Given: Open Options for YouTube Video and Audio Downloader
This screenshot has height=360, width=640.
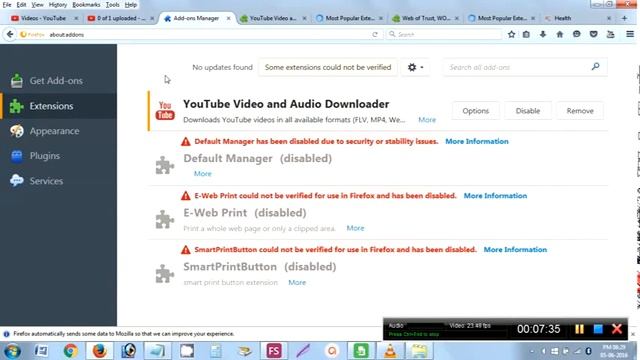Looking at the screenshot, I should [475, 111].
